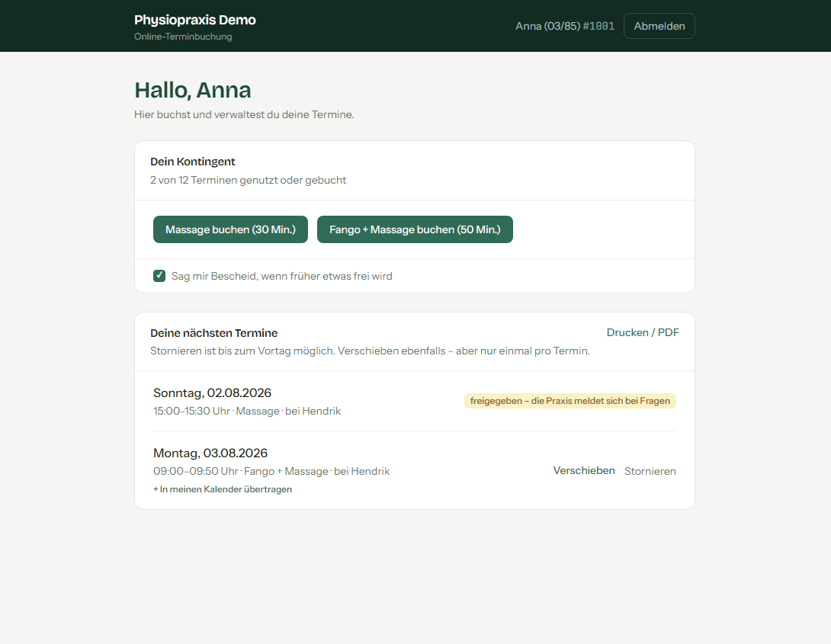Book a 30-minute Massage appointment
Screen dimensions: 831x644
(x=230, y=229)
